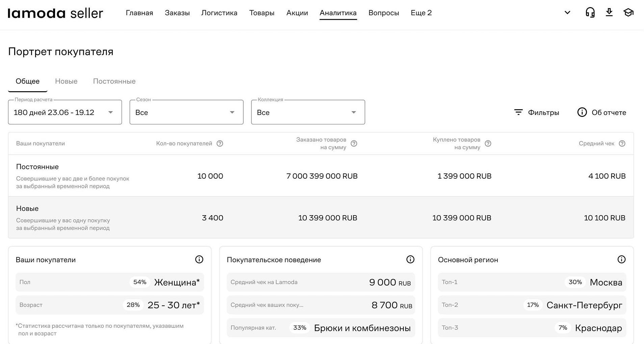This screenshot has width=644, height=344.
Task: Click the Об отчете info icon
Action: point(582,112)
